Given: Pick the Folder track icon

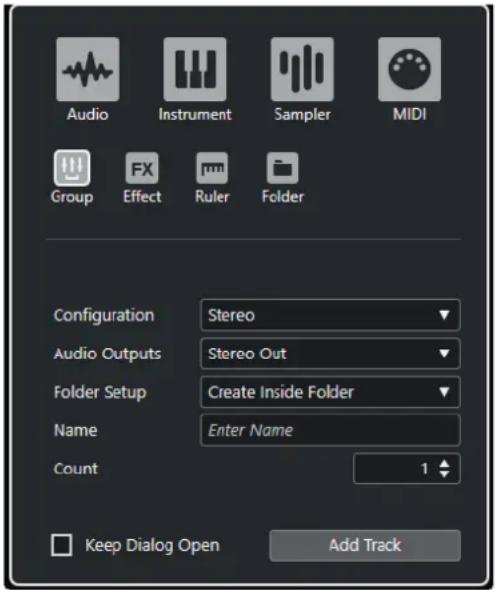Looking at the screenshot, I should click(x=282, y=168).
